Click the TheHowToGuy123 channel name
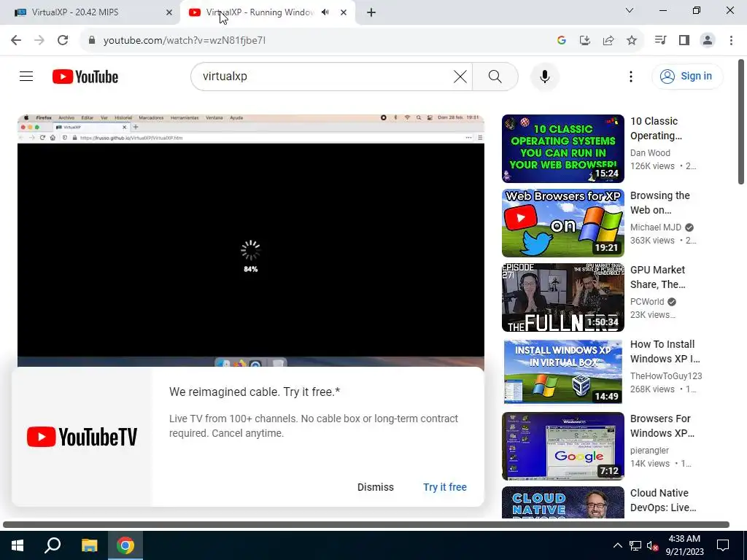 pos(666,376)
